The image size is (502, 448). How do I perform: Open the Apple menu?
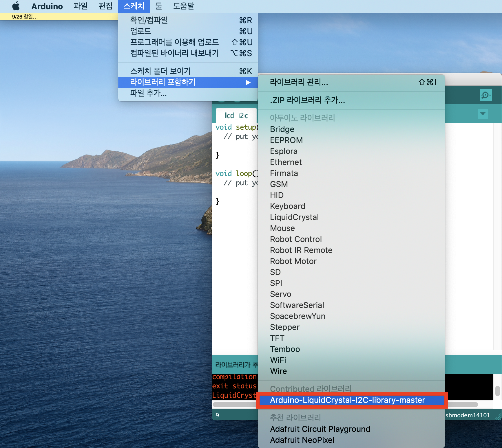coord(16,6)
